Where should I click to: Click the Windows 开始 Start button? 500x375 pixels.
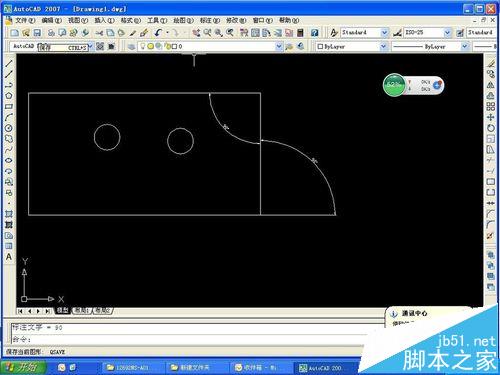coord(23,367)
